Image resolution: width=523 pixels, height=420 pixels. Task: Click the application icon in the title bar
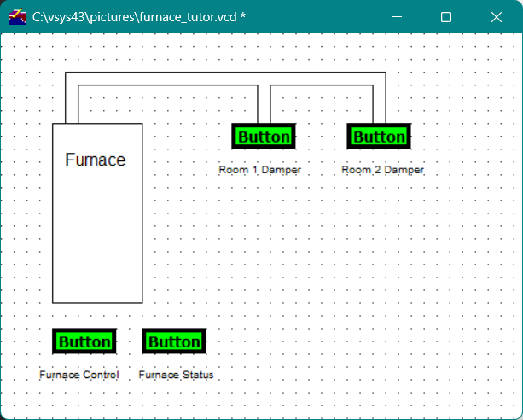[x=17, y=17]
